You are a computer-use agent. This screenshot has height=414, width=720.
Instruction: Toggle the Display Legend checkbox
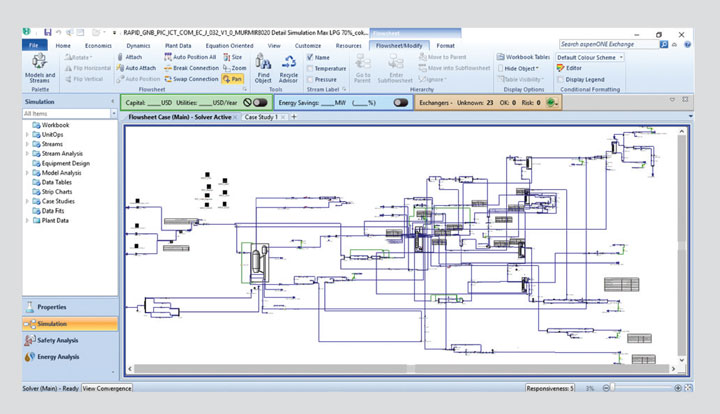(561, 79)
